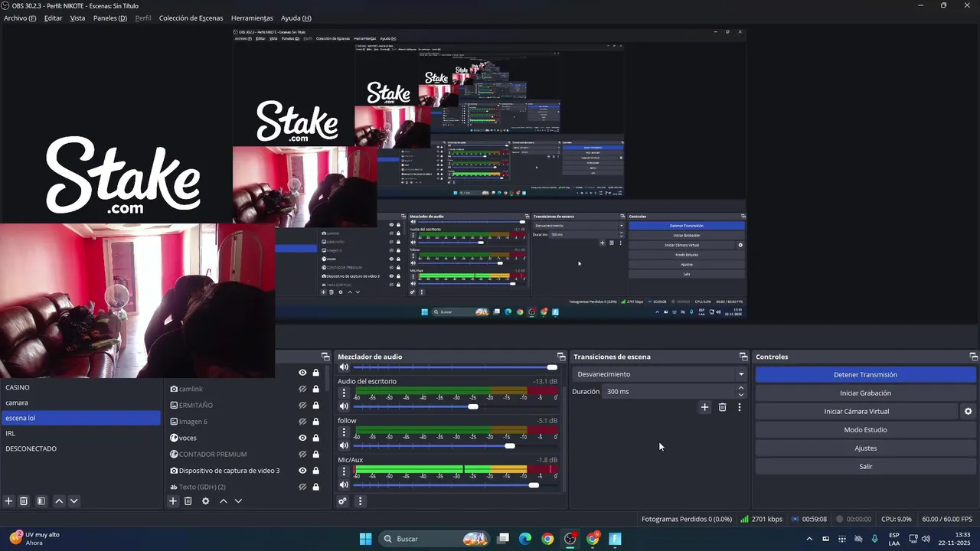Open the Vista menu
980x551 pixels.
coord(77,18)
